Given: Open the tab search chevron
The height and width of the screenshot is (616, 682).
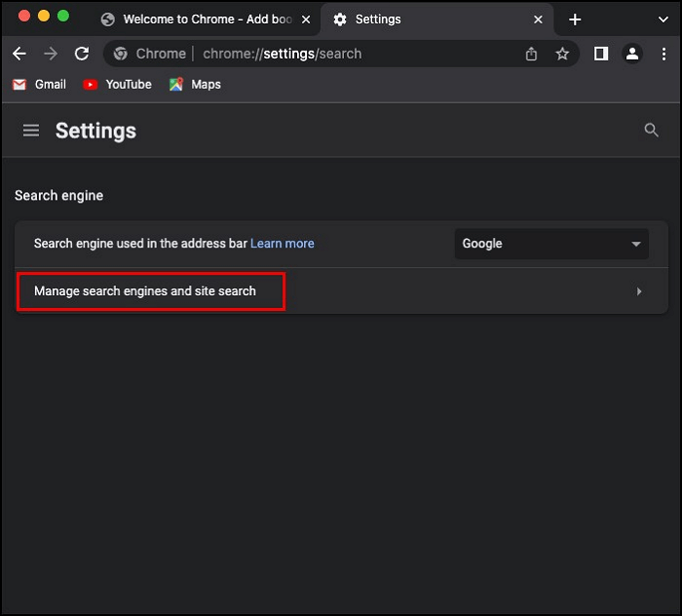Looking at the screenshot, I should coord(663,19).
